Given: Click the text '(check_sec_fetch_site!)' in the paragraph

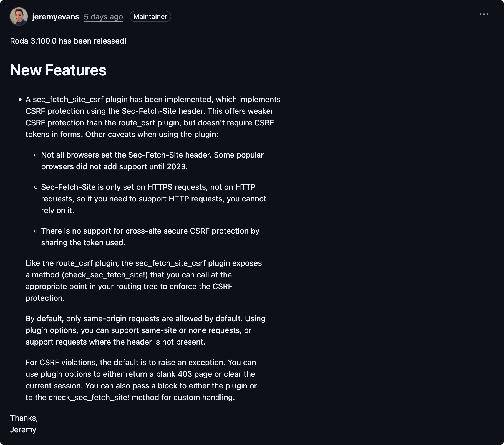Looking at the screenshot, I should [105, 275].
